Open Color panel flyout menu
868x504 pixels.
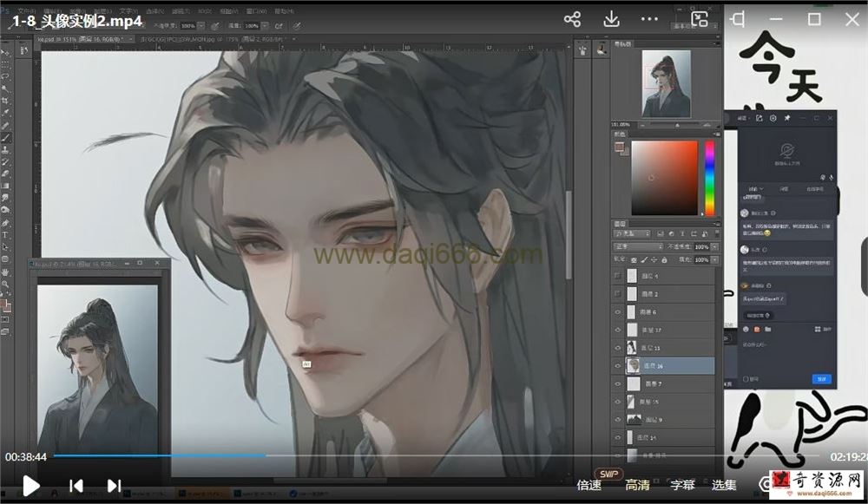coord(716,134)
